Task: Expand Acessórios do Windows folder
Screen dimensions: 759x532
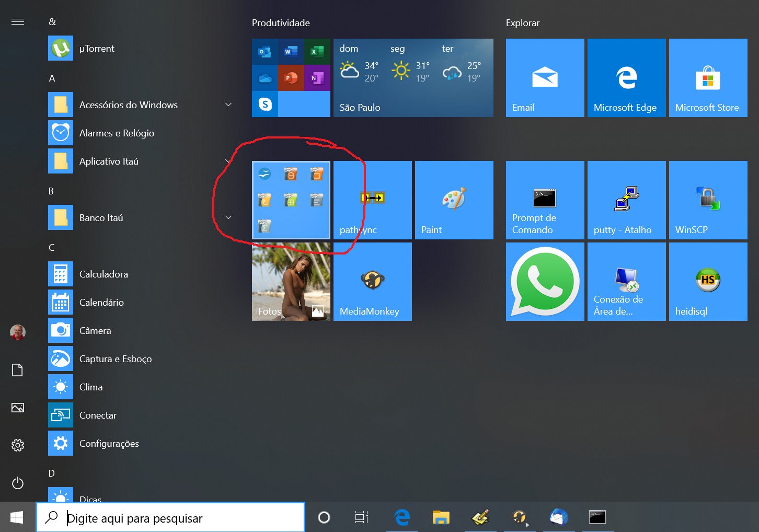Action: (x=228, y=105)
